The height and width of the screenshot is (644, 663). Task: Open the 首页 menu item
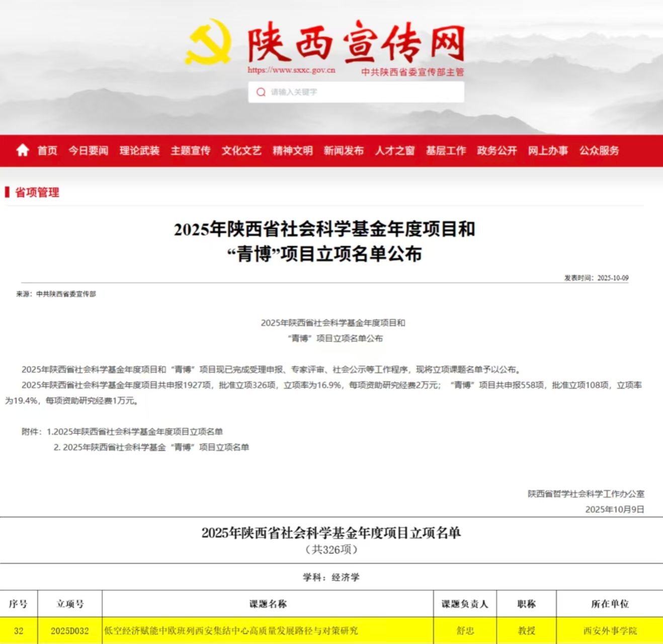point(47,150)
